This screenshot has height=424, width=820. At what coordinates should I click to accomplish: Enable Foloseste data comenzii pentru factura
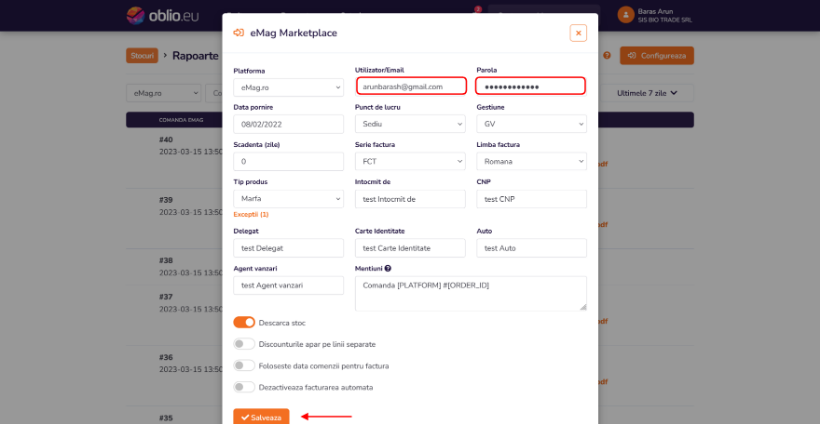click(x=244, y=365)
